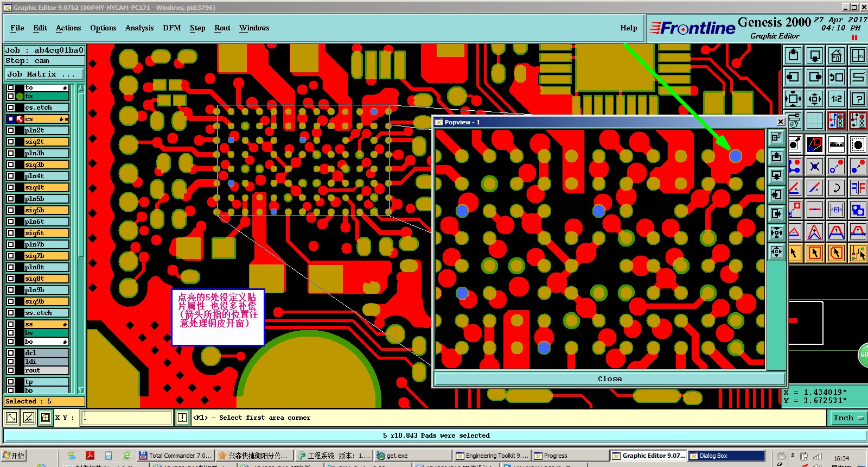The image size is (868, 467).
Task: Open the Analysis menu
Action: click(139, 28)
